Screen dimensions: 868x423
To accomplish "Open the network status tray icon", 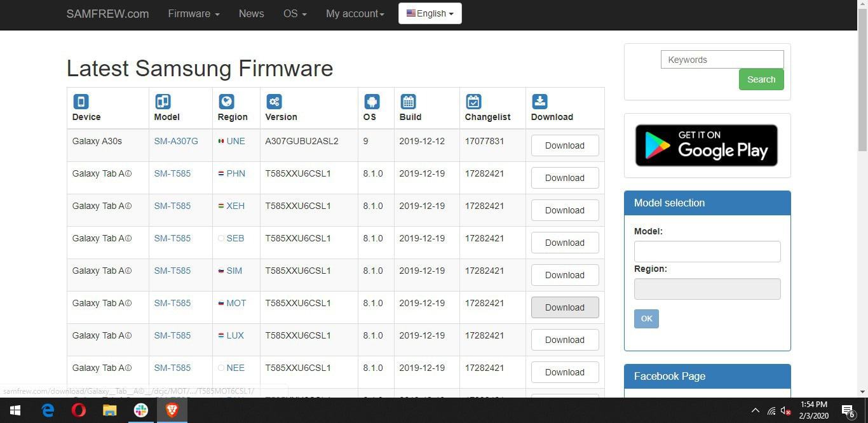I will point(771,411).
